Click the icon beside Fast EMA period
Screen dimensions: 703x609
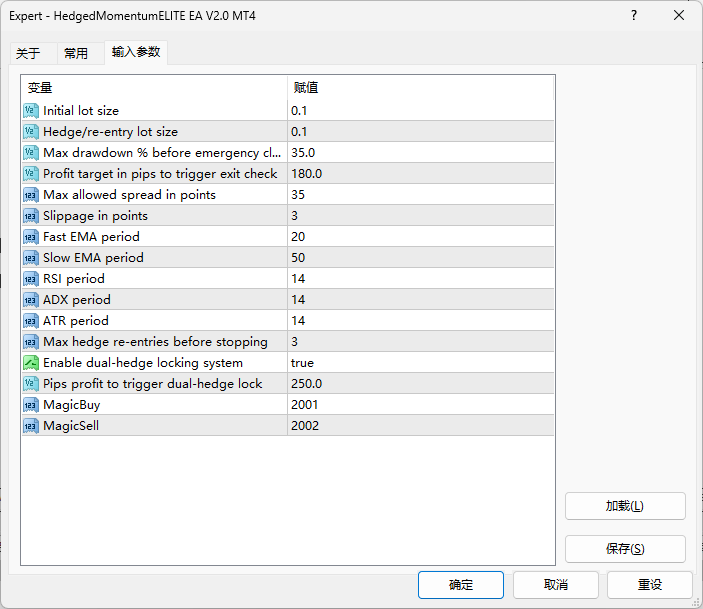[x=30, y=237]
